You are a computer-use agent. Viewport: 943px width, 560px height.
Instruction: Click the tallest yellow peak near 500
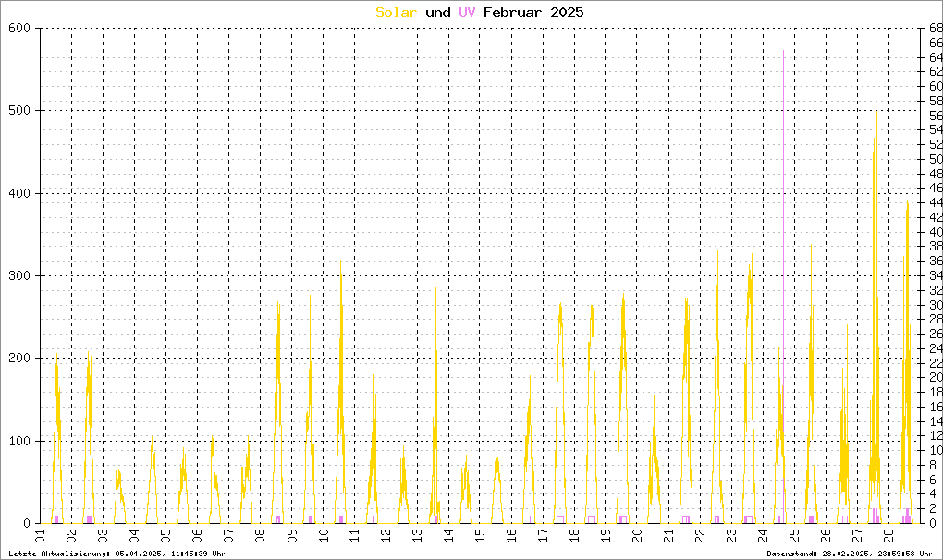coord(876,116)
